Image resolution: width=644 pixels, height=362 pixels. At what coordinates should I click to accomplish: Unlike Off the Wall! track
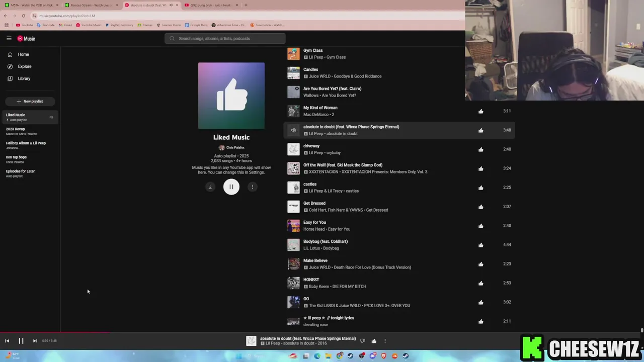(481, 168)
